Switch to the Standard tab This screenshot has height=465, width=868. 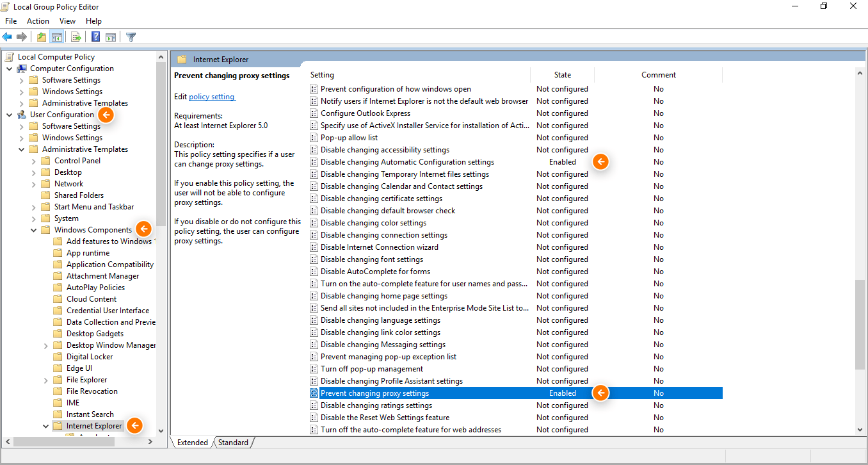(x=233, y=443)
